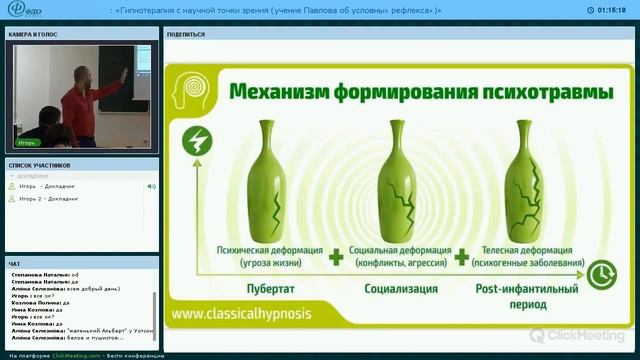Screen dimensions: 640x360
Task: Click chat message 'Степанова Наталья: cd'
Action: point(45,275)
